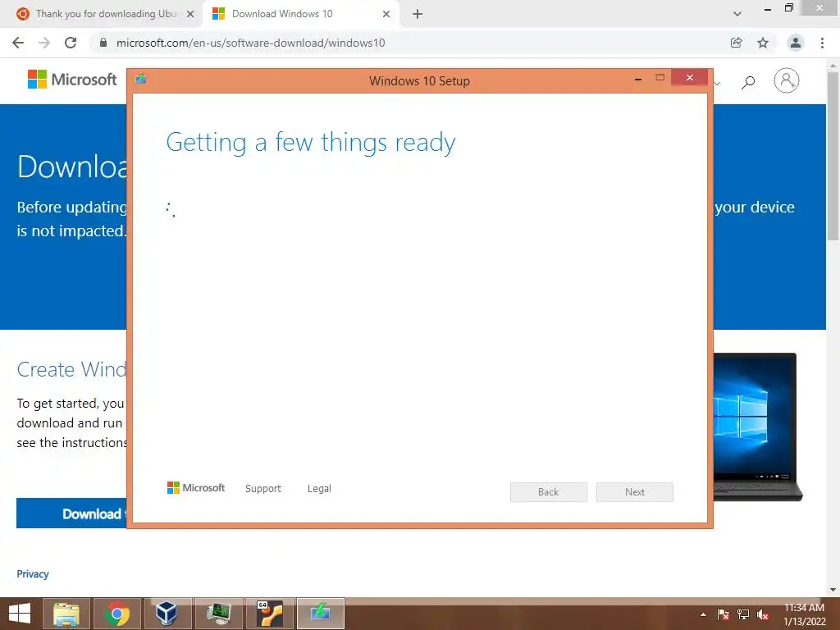Open the Windows Start button
840x630 pixels.
(20, 614)
